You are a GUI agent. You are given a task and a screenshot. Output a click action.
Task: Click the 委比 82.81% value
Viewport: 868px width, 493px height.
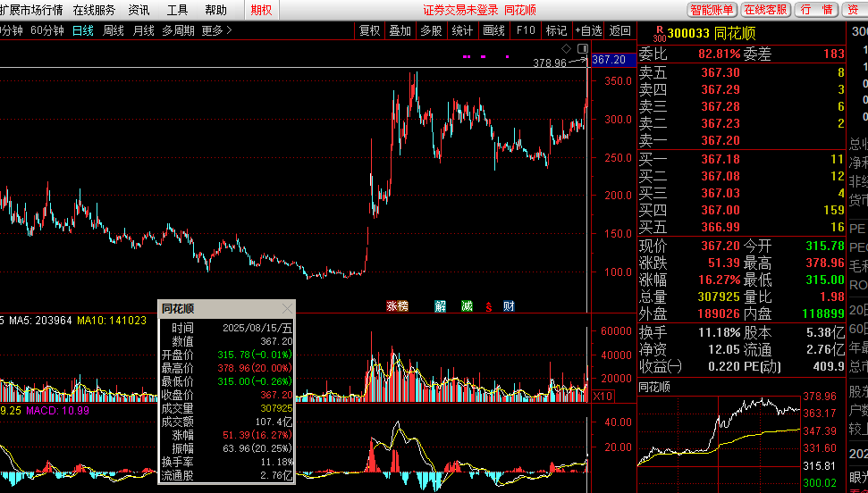(719, 54)
